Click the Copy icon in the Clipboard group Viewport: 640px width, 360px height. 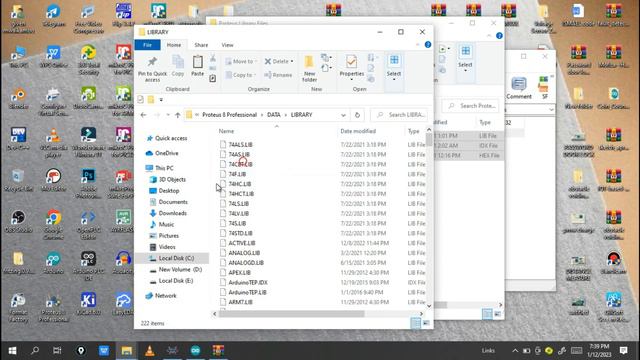pos(178,62)
